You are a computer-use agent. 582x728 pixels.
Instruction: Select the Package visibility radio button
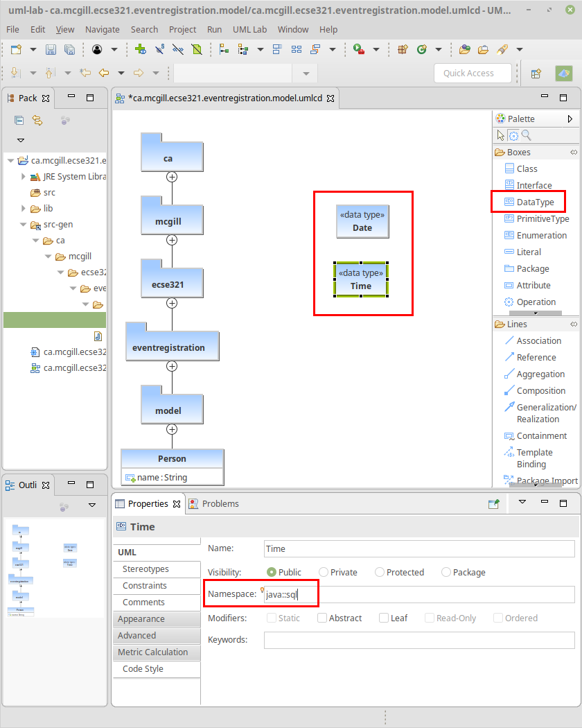[446, 573]
